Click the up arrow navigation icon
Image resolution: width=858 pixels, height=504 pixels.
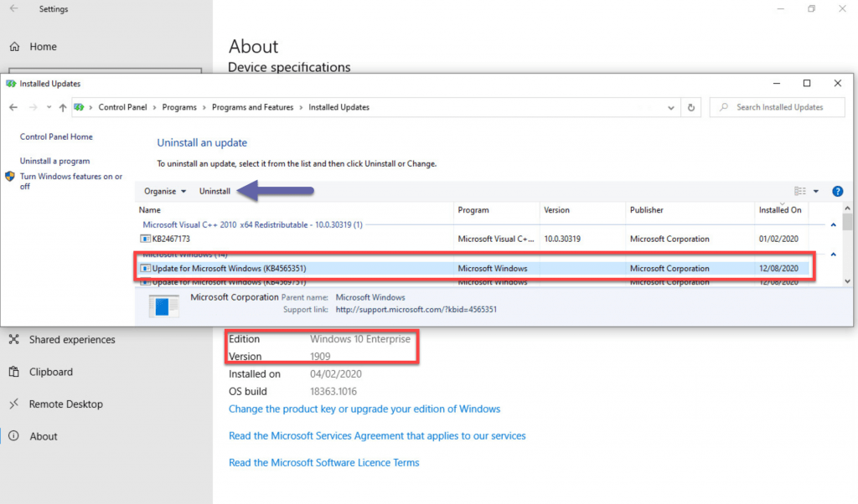[x=63, y=107]
